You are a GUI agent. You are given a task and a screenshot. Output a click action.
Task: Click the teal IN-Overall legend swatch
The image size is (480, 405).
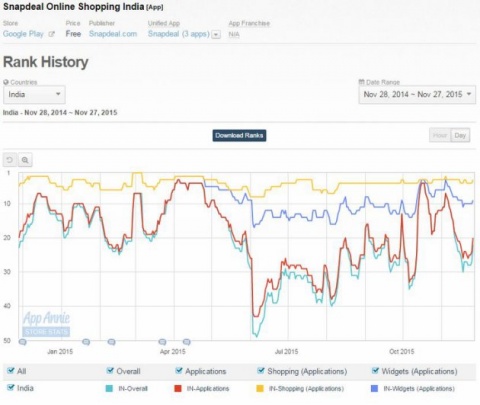pos(109,389)
